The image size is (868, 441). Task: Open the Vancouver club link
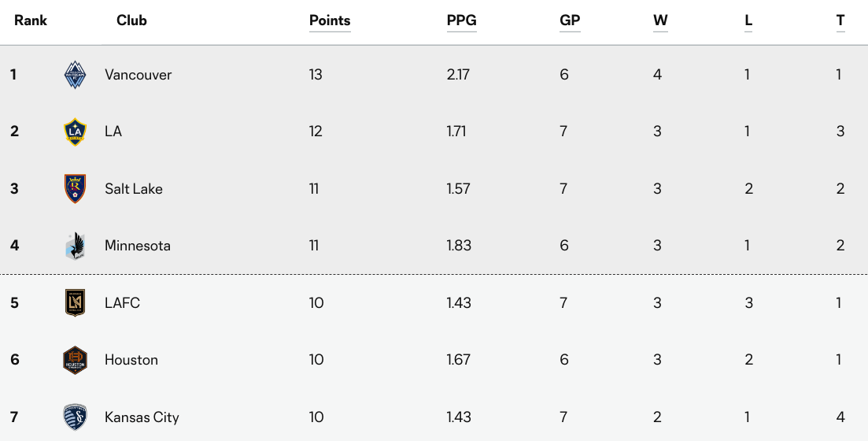138,75
